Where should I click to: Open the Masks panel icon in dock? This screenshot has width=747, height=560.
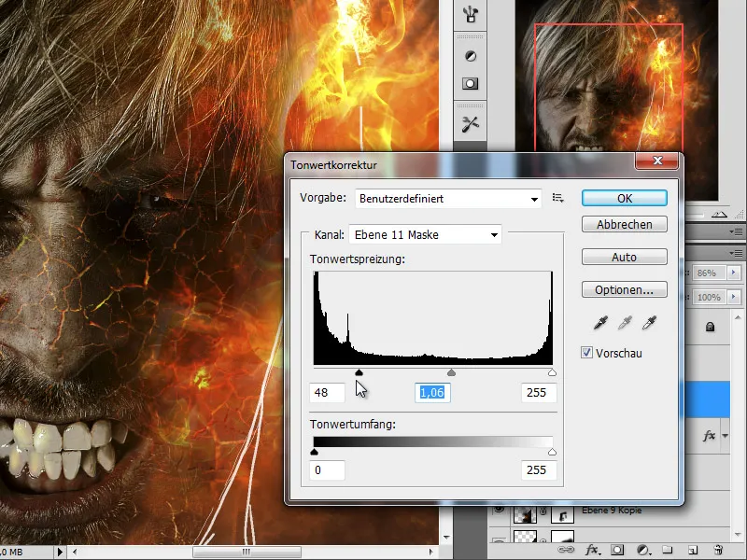(471, 84)
